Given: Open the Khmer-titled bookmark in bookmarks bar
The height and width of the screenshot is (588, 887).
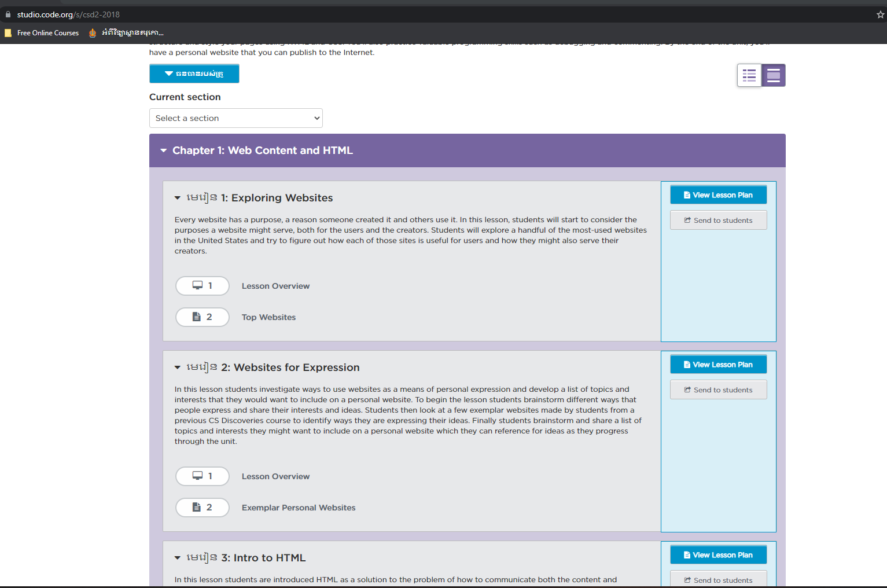Looking at the screenshot, I should click(126, 33).
